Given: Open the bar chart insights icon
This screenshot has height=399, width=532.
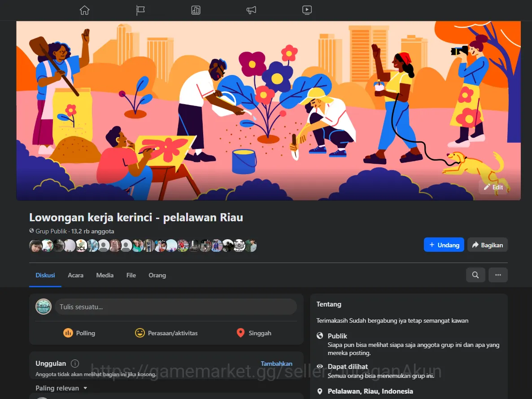Looking at the screenshot, I should pos(196,10).
